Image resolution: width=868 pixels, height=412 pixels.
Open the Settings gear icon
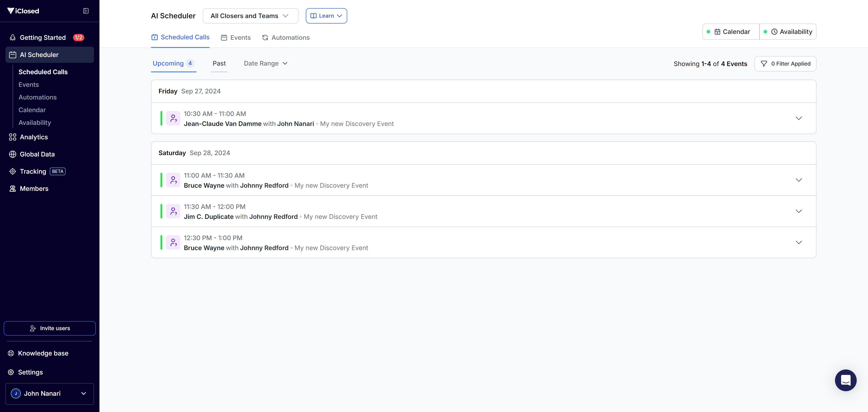(x=11, y=372)
